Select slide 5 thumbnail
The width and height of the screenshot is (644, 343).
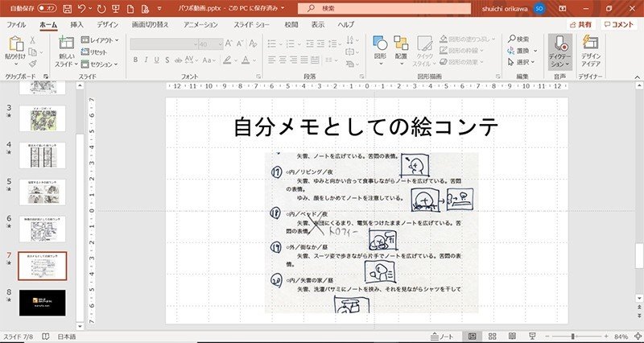coord(43,192)
